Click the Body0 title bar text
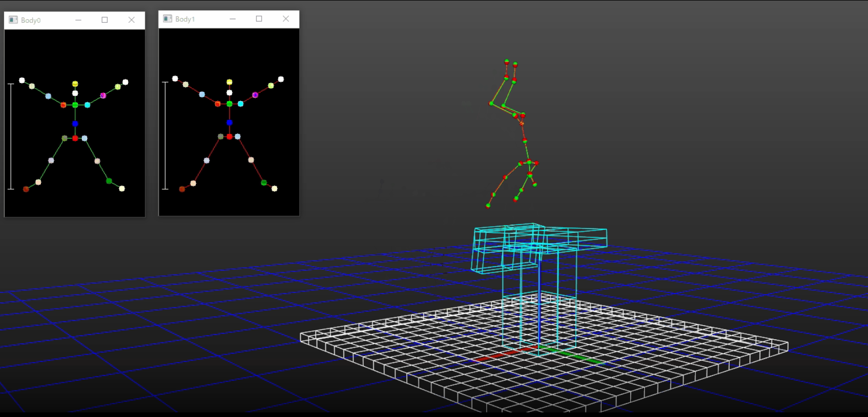This screenshot has width=868, height=417. point(31,20)
